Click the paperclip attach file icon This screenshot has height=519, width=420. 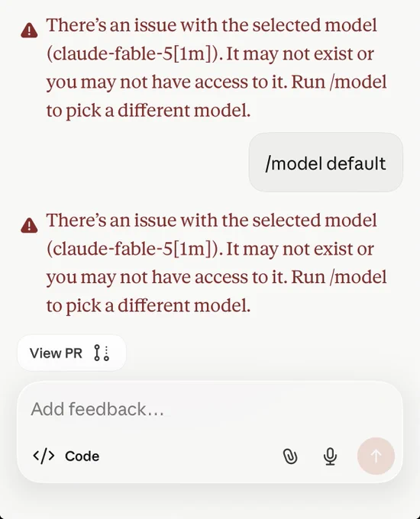click(x=290, y=456)
